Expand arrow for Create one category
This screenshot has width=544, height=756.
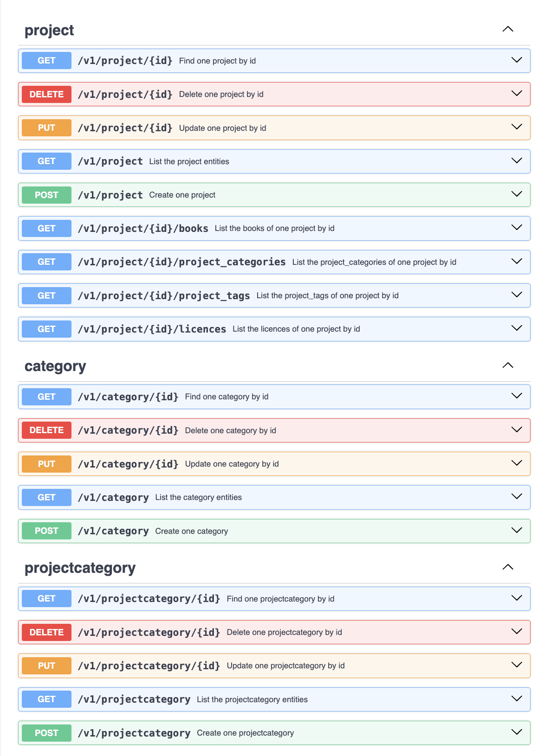pyautogui.click(x=517, y=531)
